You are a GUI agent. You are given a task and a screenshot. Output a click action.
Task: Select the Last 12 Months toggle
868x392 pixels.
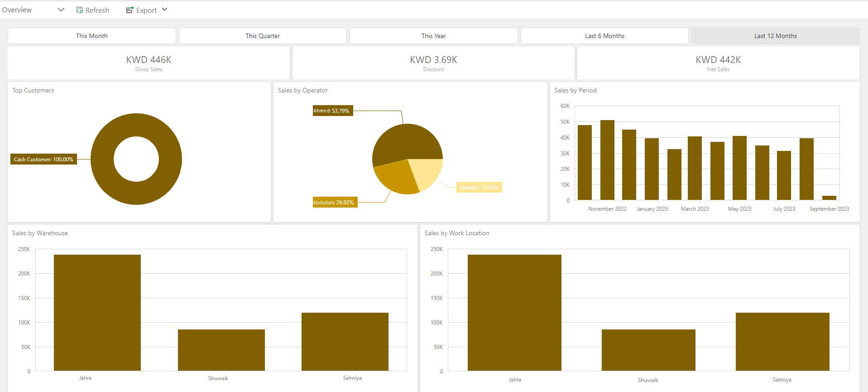(775, 36)
